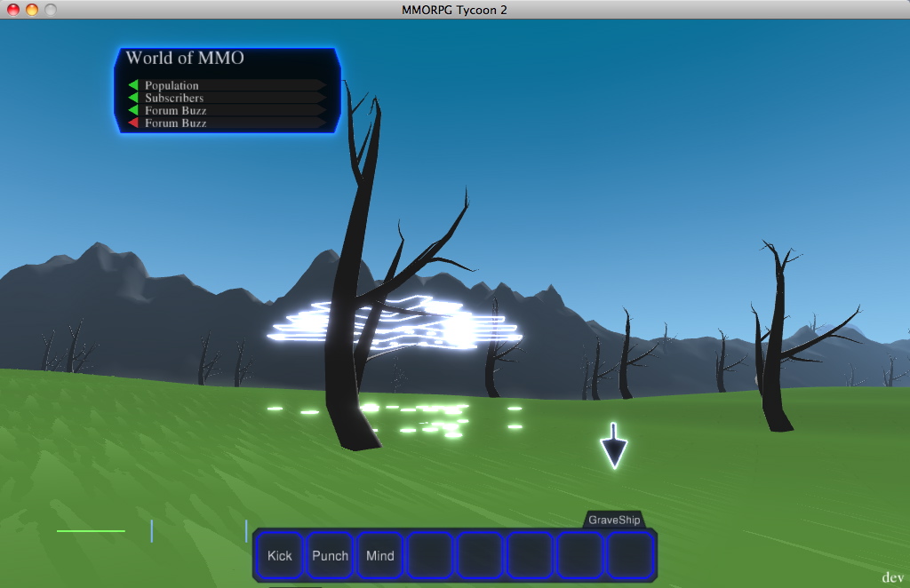The height and width of the screenshot is (588, 910).
Task: Click the green arrow beside Population
Action: pyautogui.click(x=133, y=85)
